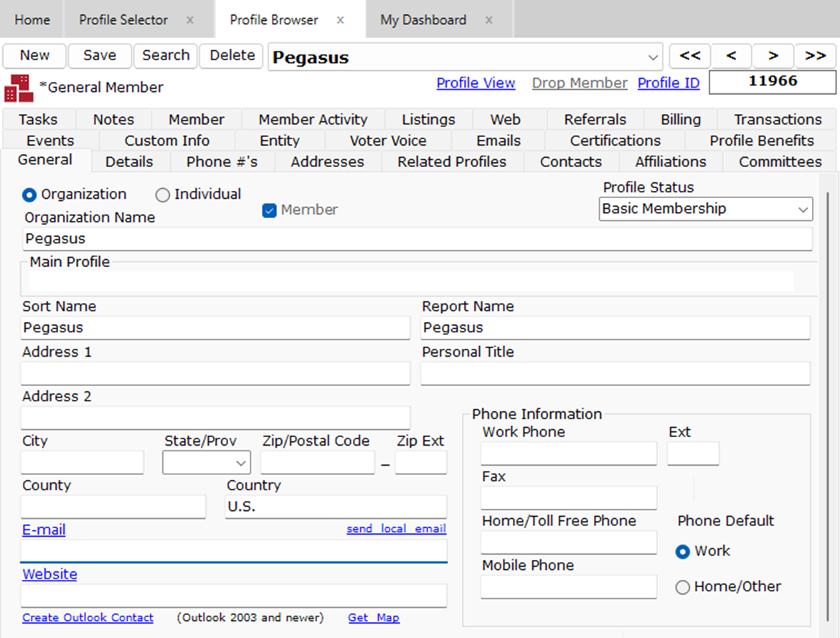The width and height of the screenshot is (840, 638).
Task: Set Phone Default to Home/Other
Action: (x=682, y=586)
